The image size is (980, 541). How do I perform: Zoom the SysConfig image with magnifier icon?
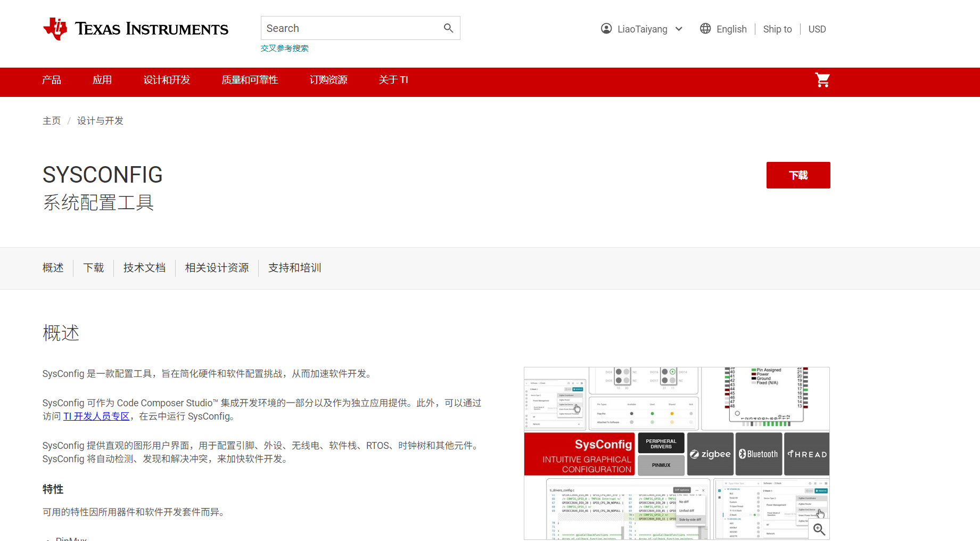point(819,529)
